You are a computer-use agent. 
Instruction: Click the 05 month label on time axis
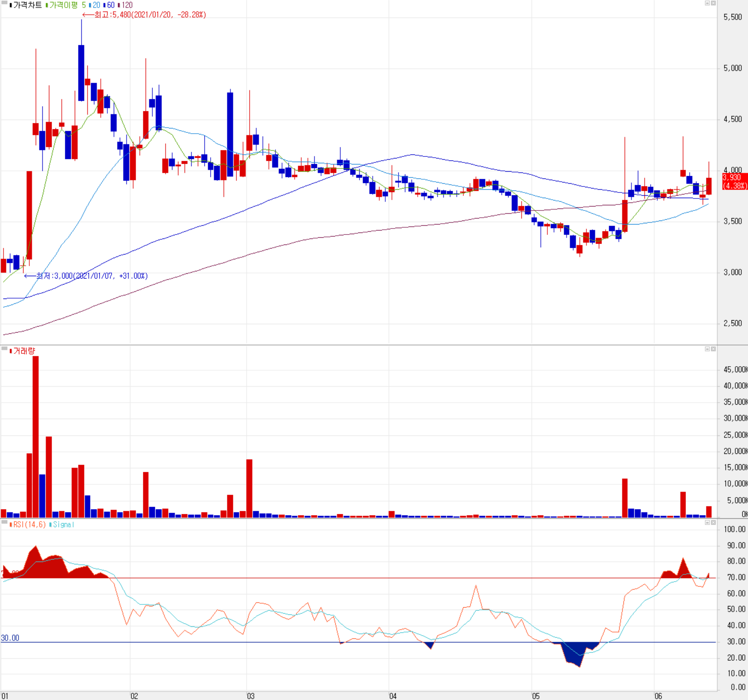(x=536, y=696)
